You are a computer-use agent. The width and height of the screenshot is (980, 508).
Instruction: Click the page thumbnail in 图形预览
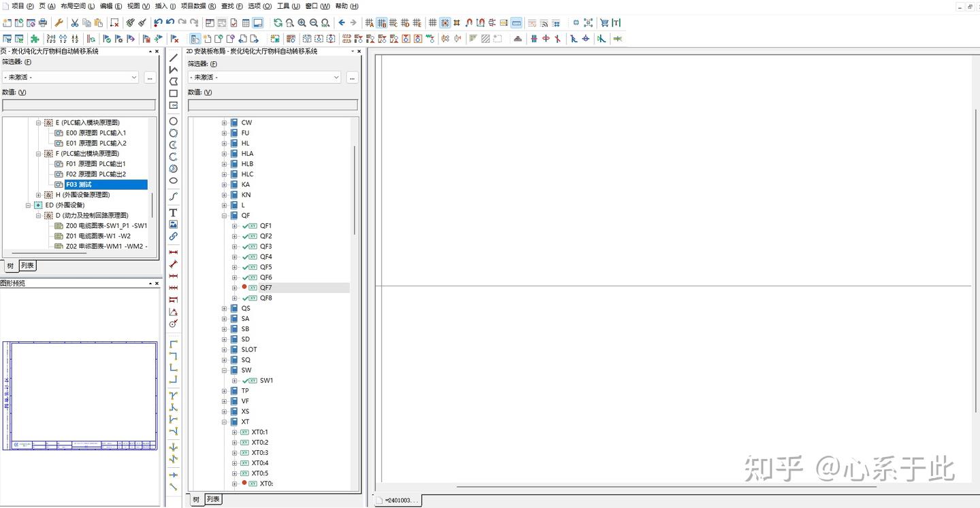point(80,396)
